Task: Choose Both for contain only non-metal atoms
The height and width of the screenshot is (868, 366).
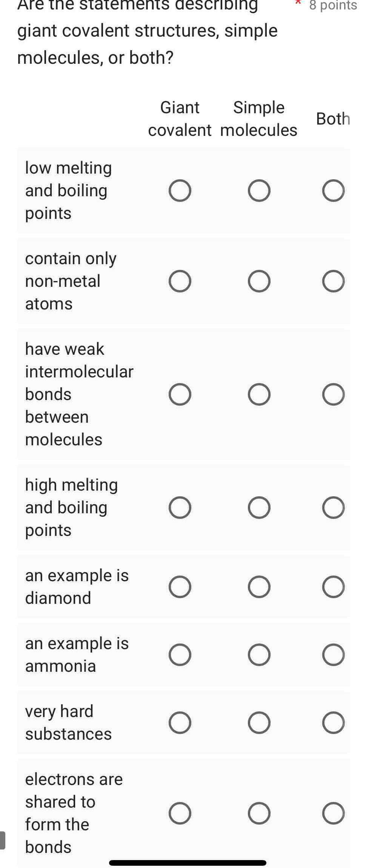Action: coord(333,281)
